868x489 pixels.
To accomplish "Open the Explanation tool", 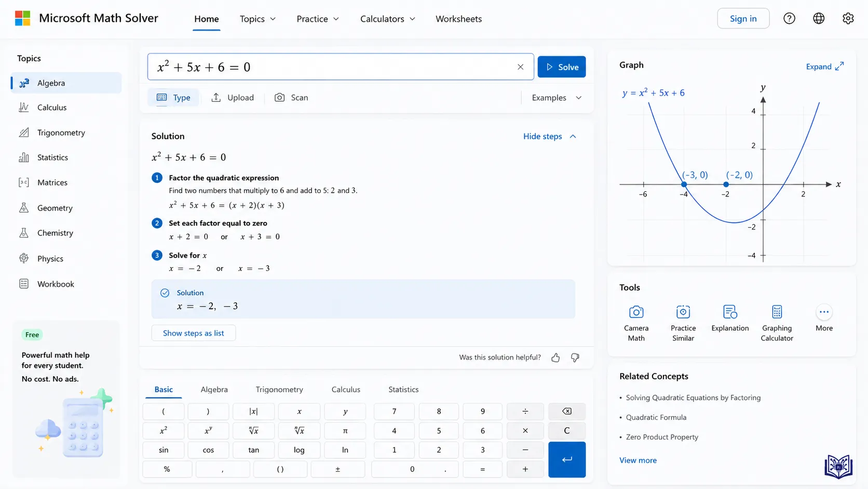I will pos(730,318).
